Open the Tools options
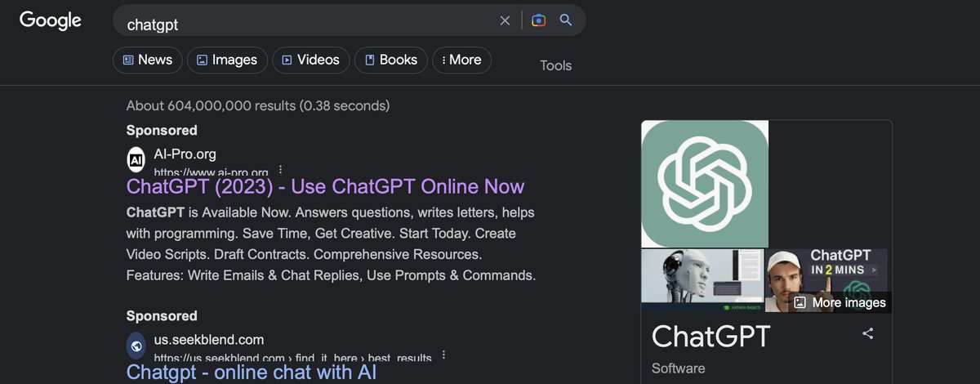This screenshot has height=384, width=980. 555,65
